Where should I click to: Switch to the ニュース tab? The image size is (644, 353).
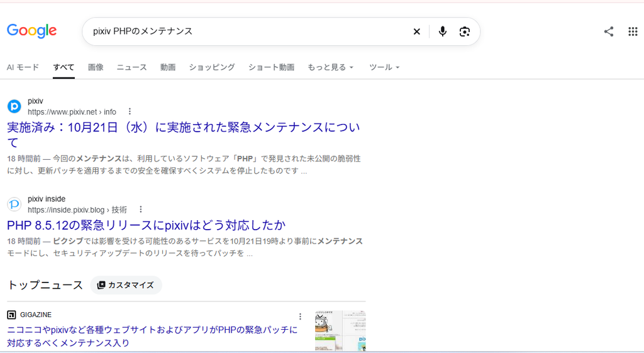pos(132,67)
